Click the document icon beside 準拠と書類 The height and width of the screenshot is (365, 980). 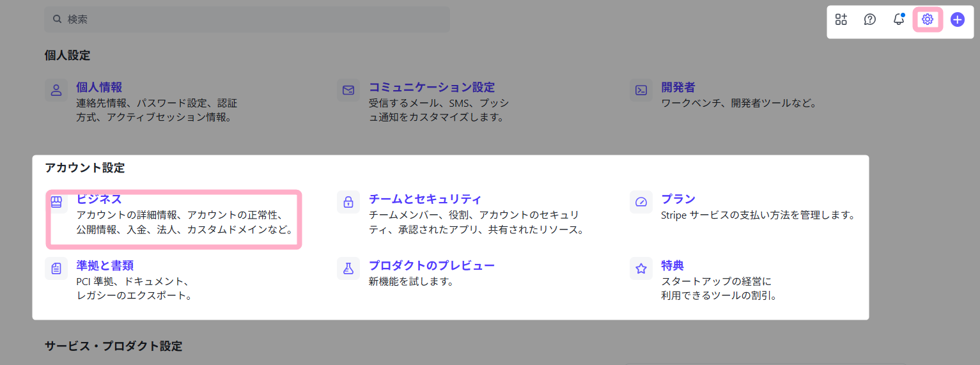56,268
